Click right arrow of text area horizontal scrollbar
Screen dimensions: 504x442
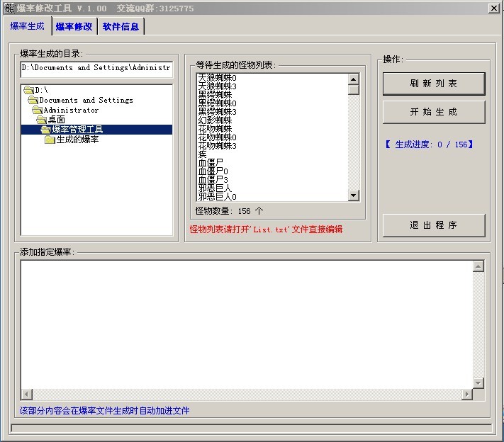[x=467, y=395]
